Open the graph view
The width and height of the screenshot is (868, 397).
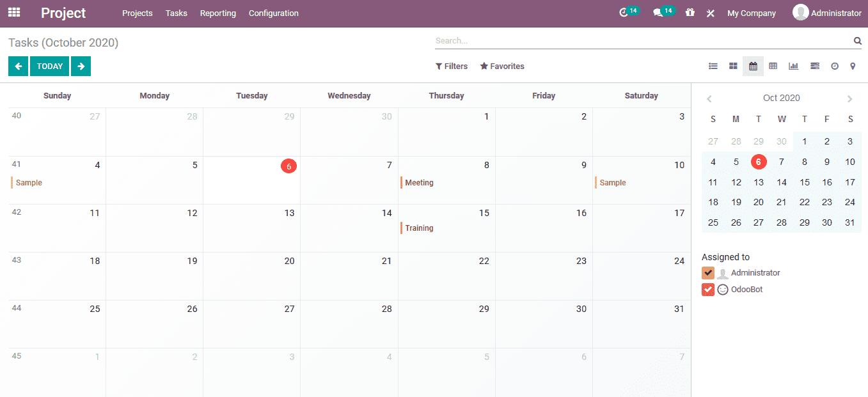point(794,66)
